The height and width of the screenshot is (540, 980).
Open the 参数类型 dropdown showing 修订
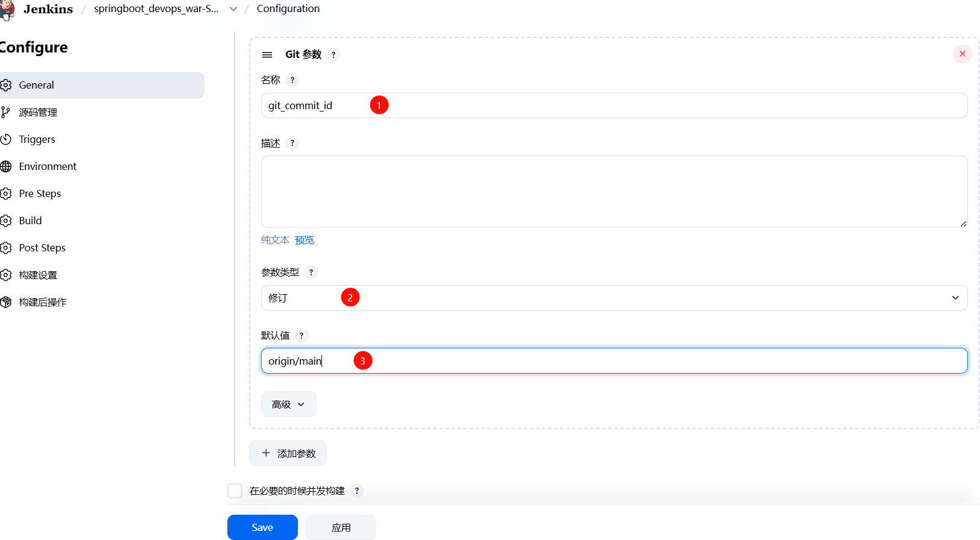click(x=613, y=298)
